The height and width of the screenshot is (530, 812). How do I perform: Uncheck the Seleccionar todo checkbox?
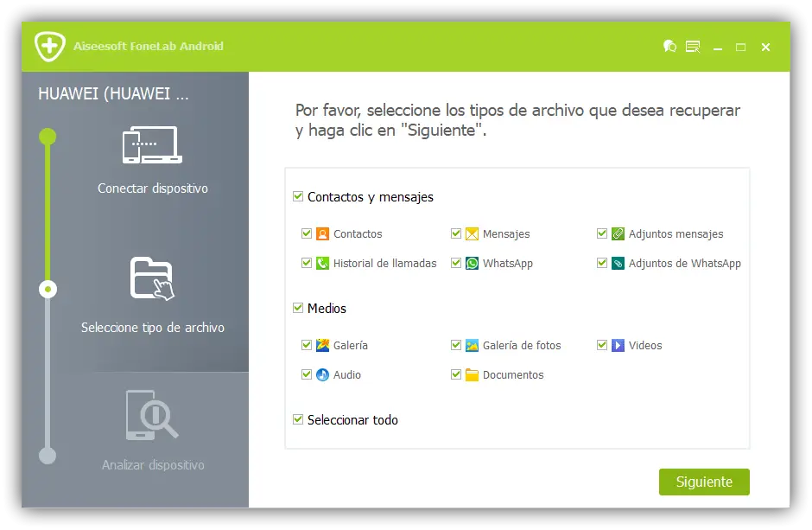coord(298,419)
